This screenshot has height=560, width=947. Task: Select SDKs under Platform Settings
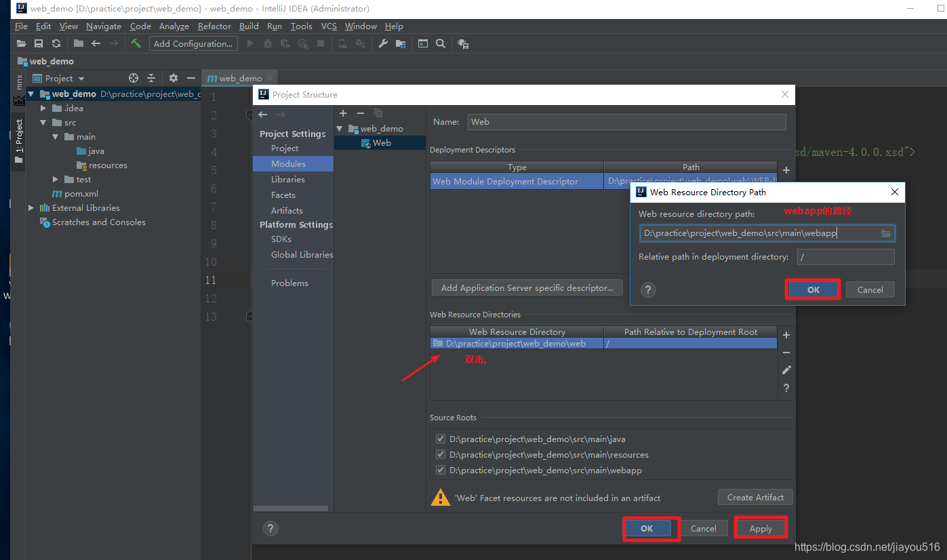[281, 239]
